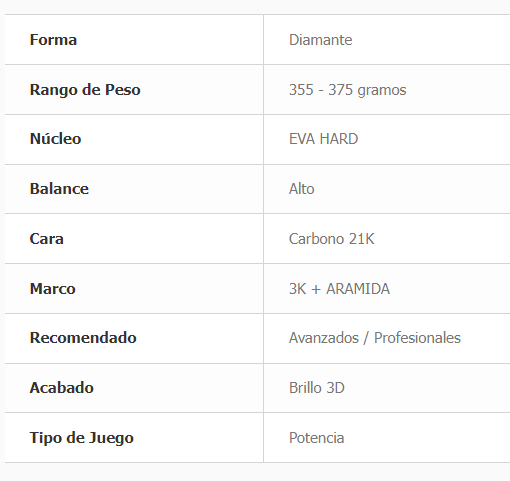The image size is (510, 481).
Task: Select the Carbono 21K value
Action: tap(331, 239)
